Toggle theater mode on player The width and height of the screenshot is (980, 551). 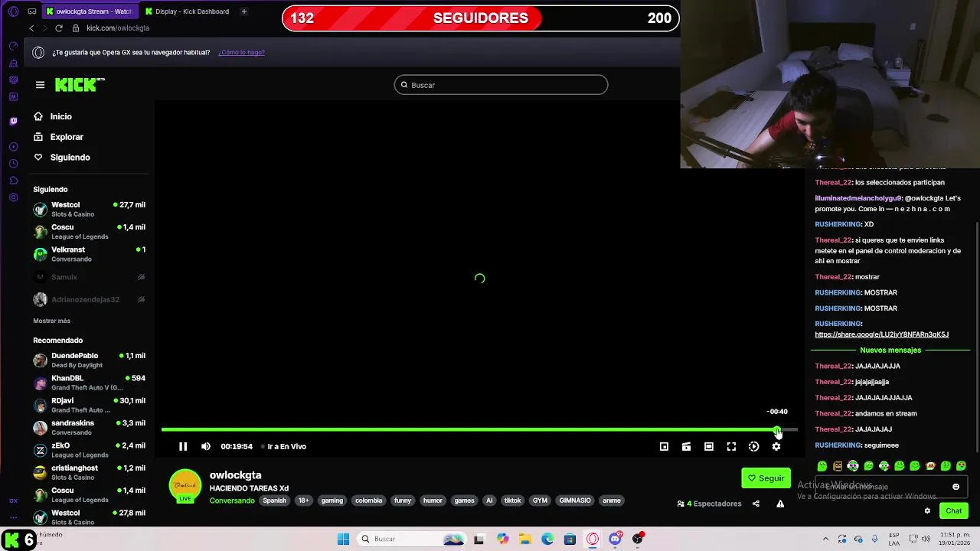(x=709, y=446)
